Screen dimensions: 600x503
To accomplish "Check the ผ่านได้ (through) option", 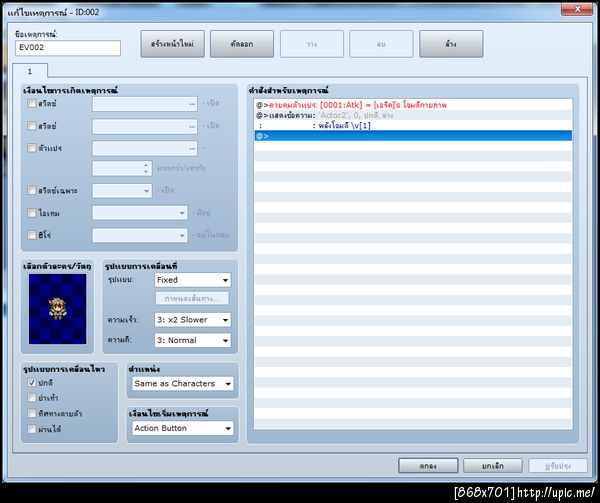I will pyautogui.click(x=32, y=429).
